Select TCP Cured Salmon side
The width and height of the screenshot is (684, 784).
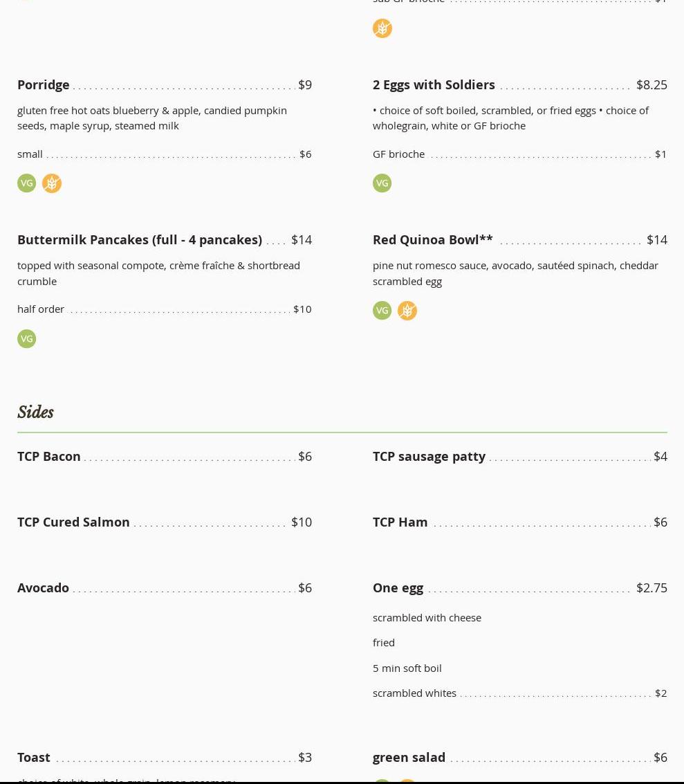[73, 522]
